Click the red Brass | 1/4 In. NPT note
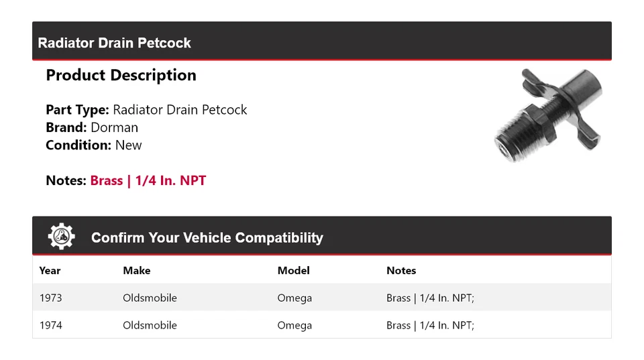Viewport: 644px width, 360px height. point(148,180)
